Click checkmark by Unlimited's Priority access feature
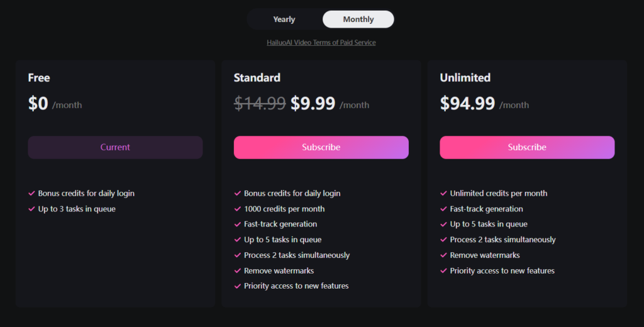The height and width of the screenshot is (327, 644). (443, 271)
